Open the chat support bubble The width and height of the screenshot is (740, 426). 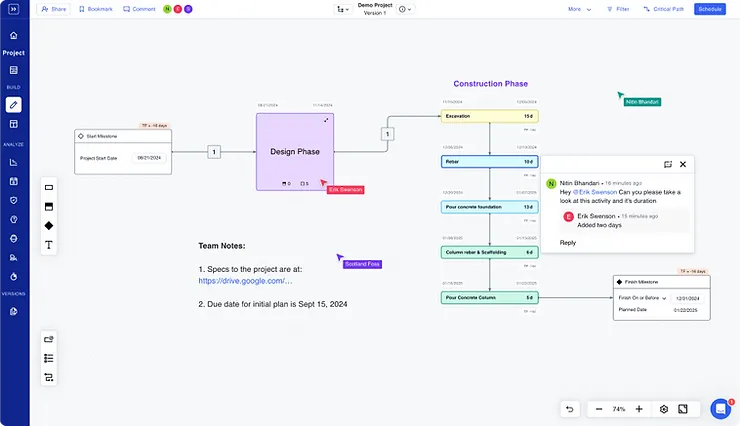[x=721, y=409]
